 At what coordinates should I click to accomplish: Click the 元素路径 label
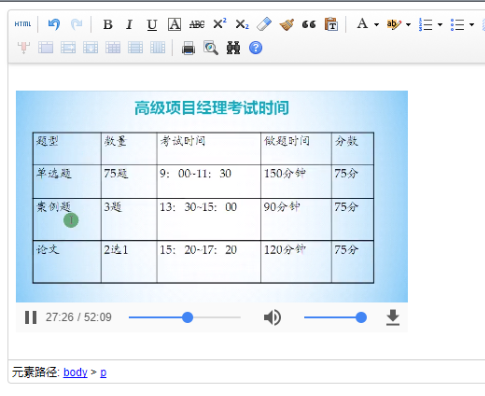point(36,372)
